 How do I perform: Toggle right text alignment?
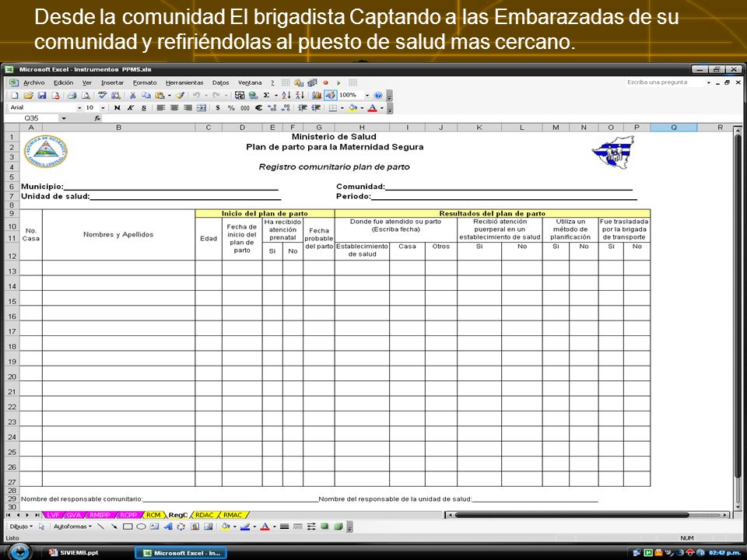click(x=188, y=107)
